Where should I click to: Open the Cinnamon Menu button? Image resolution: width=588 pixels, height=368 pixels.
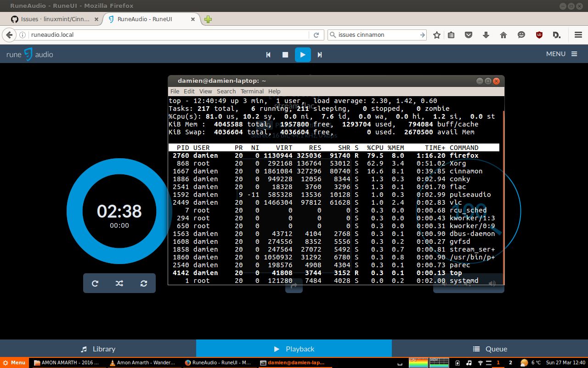click(x=14, y=362)
